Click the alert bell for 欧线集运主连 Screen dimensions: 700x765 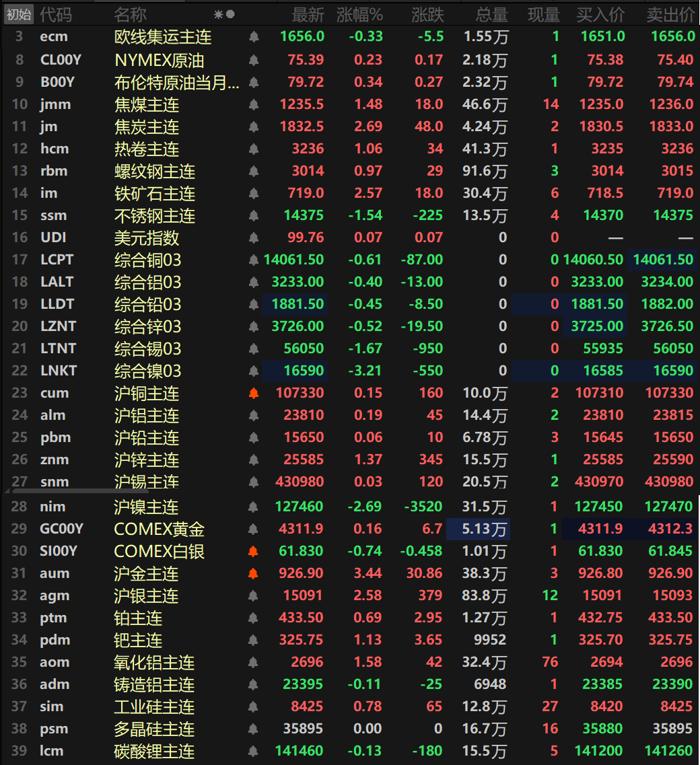[x=254, y=36]
